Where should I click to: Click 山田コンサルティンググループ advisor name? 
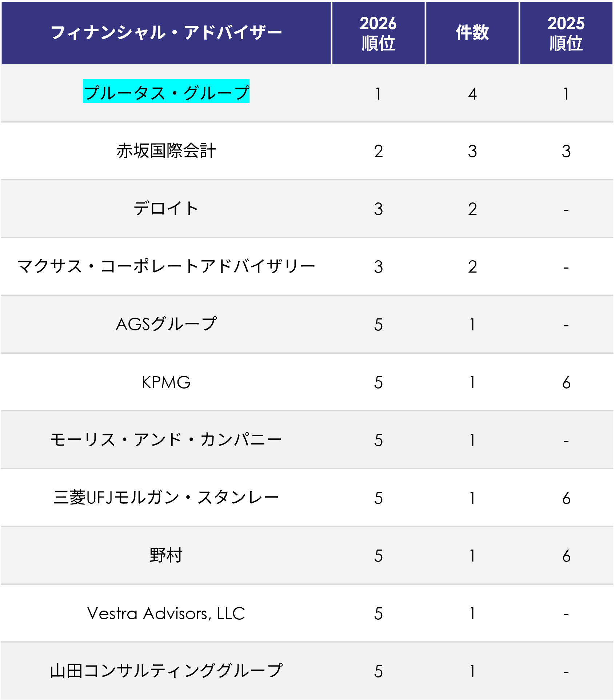coord(166,671)
